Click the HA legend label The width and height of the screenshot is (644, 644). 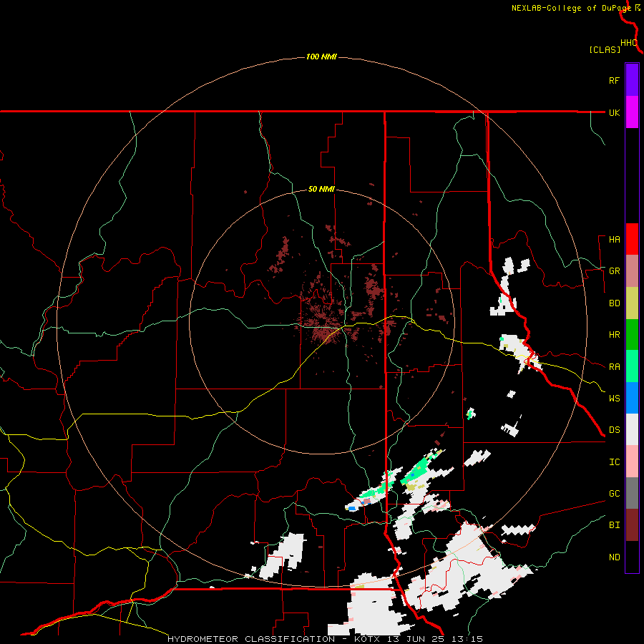(614, 240)
